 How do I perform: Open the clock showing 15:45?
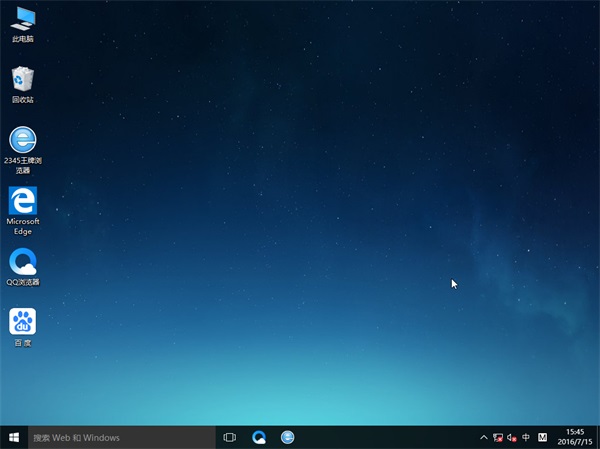point(575,432)
